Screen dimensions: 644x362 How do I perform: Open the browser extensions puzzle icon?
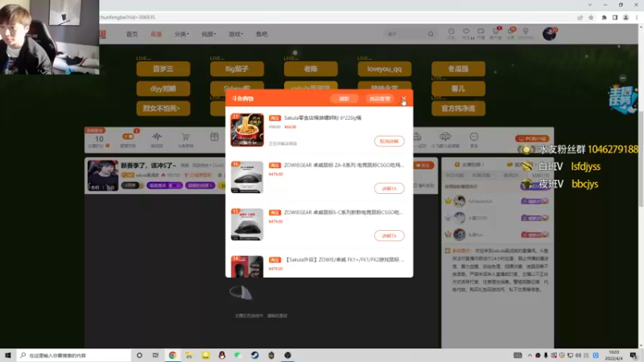(x=605, y=17)
